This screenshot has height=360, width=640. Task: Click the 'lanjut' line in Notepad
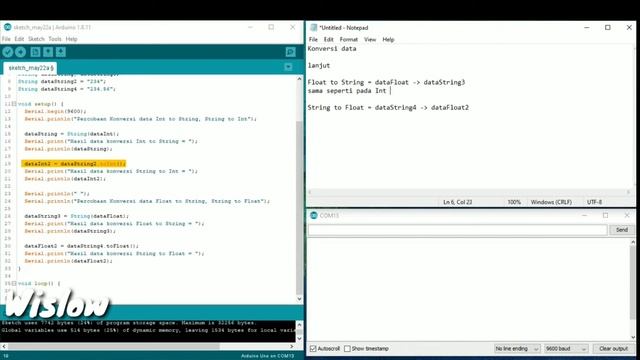[319, 65]
